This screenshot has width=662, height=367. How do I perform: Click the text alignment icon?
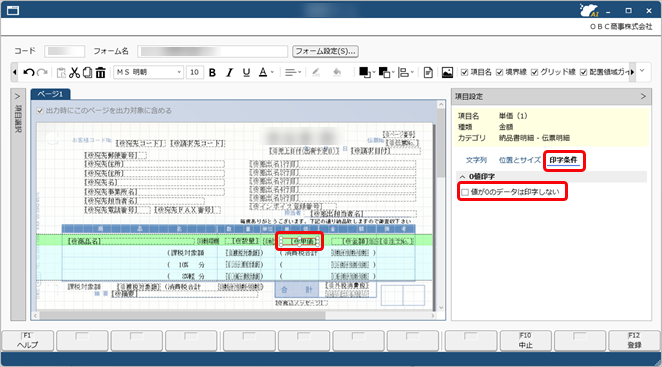290,72
